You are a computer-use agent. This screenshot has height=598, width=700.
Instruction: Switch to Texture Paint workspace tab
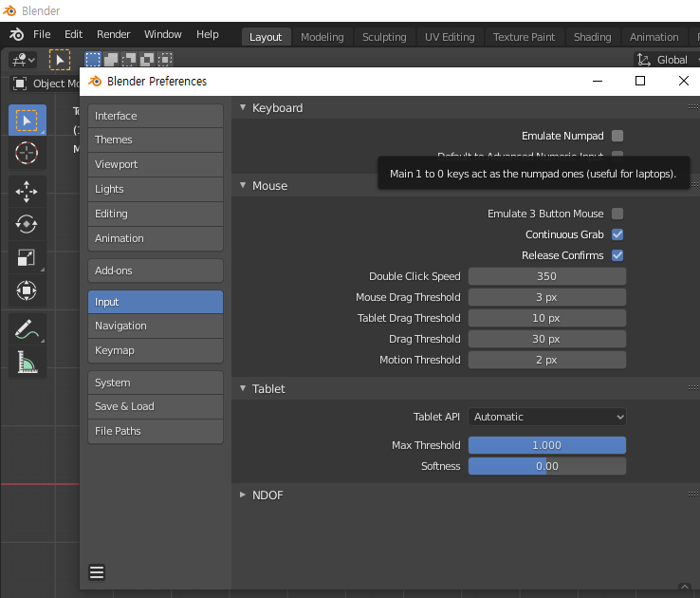tap(525, 37)
